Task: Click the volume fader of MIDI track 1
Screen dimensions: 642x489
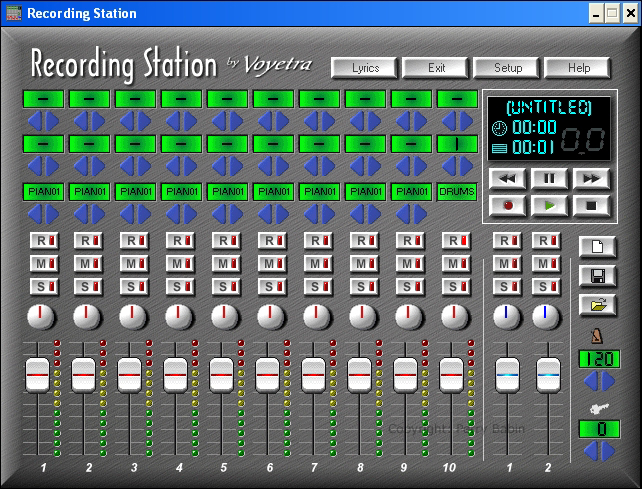Action: (38, 375)
